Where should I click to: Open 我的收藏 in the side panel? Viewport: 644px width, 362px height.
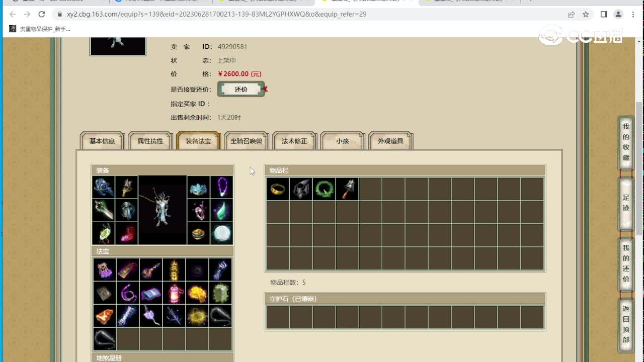626,142
